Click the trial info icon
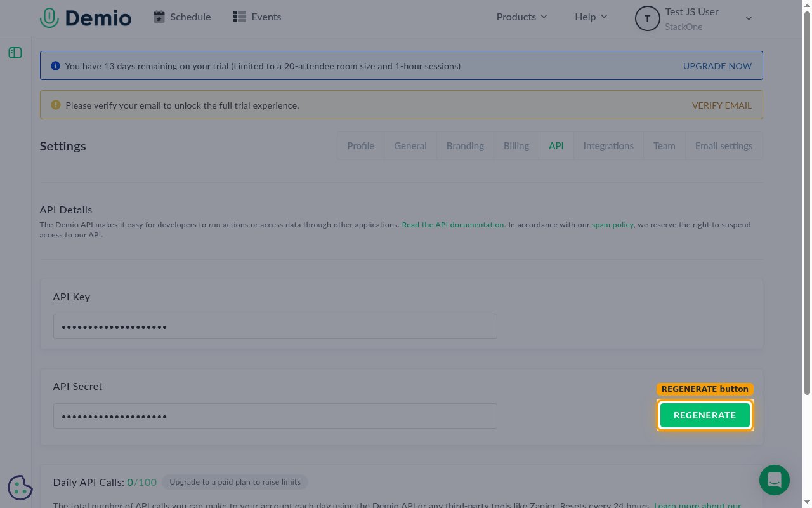This screenshot has height=508, width=812. point(55,66)
